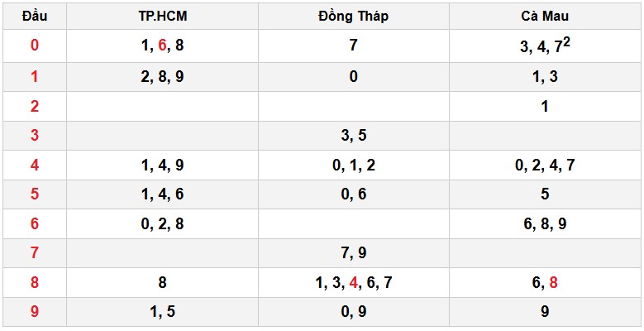Select the red row label 6
Screen dimensions: 644x331
pyautogui.click(x=34, y=224)
